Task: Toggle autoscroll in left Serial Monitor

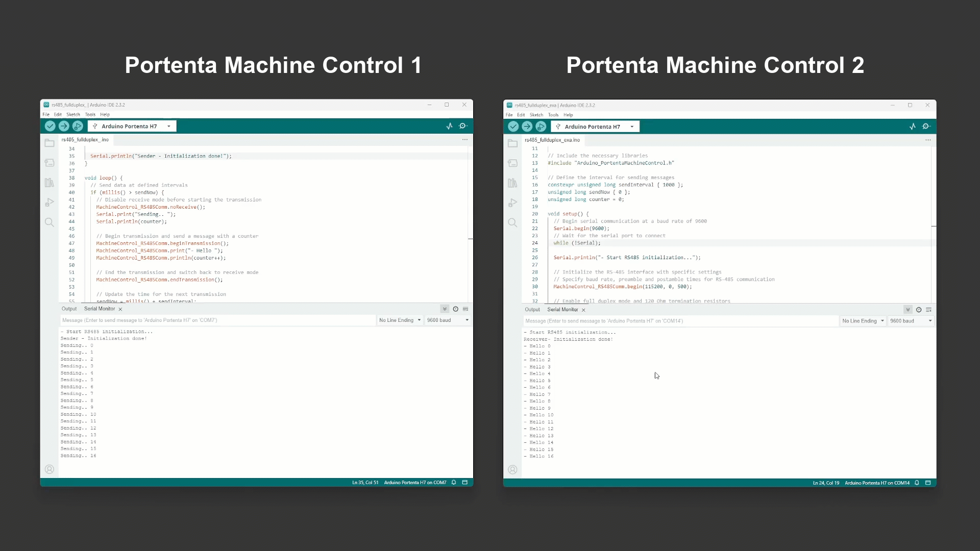Action: click(x=445, y=309)
